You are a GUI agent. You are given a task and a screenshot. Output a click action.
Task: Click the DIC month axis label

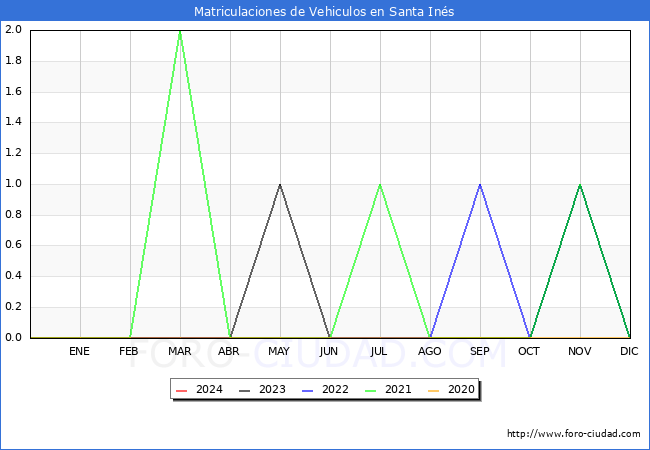tap(629, 351)
